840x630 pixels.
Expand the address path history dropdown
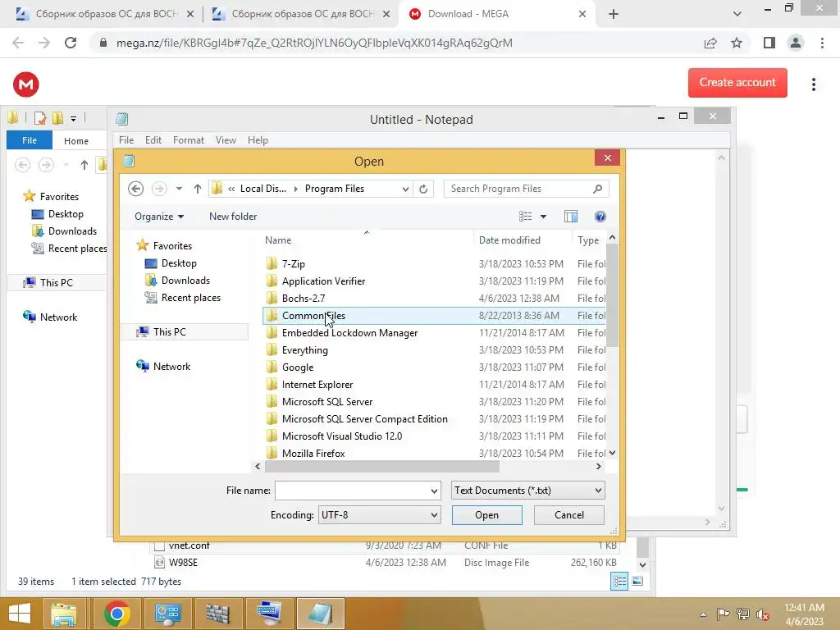pos(405,189)
